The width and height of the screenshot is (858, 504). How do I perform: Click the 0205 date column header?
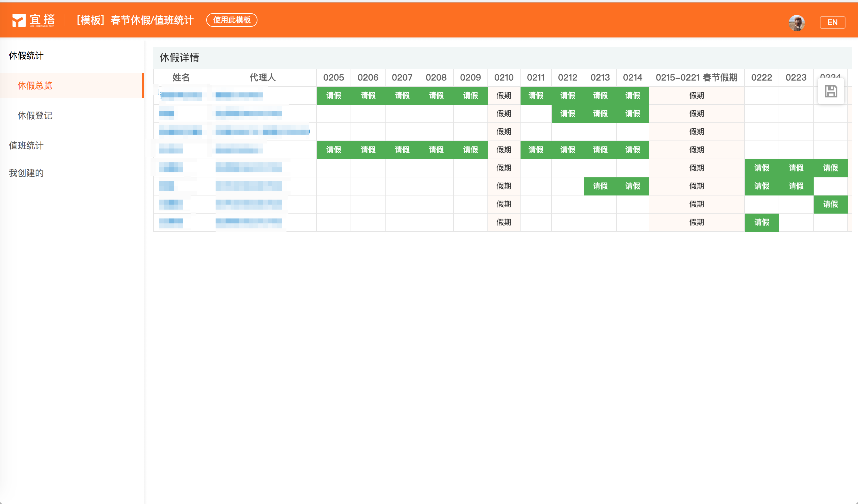(x=333, y=77)
